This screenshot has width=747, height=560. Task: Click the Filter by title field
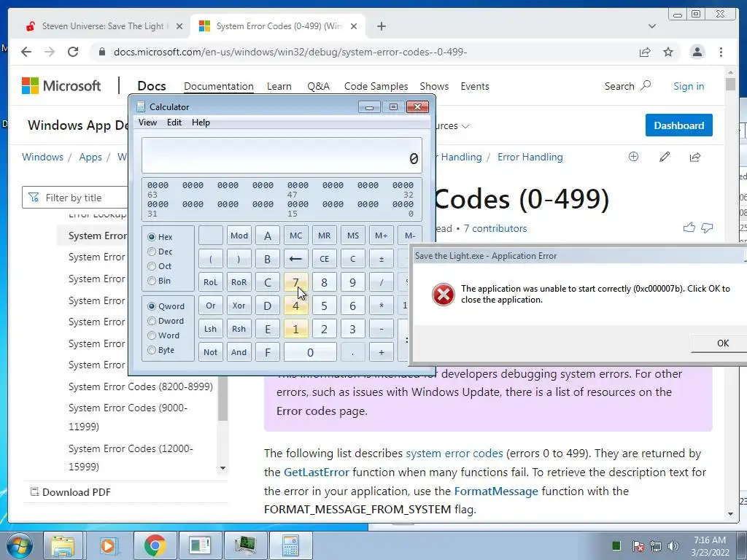(75, 198)
